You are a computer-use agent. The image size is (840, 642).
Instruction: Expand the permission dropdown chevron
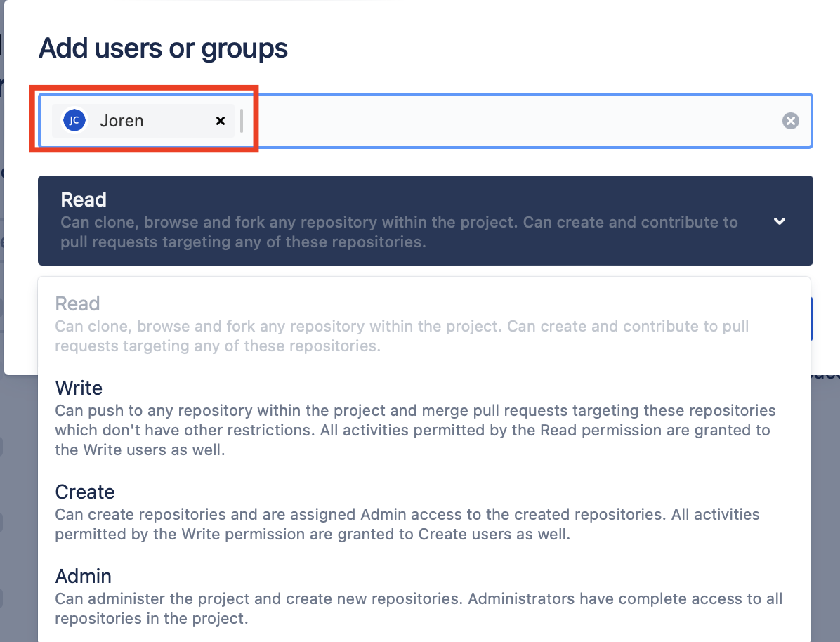point(779,221)
